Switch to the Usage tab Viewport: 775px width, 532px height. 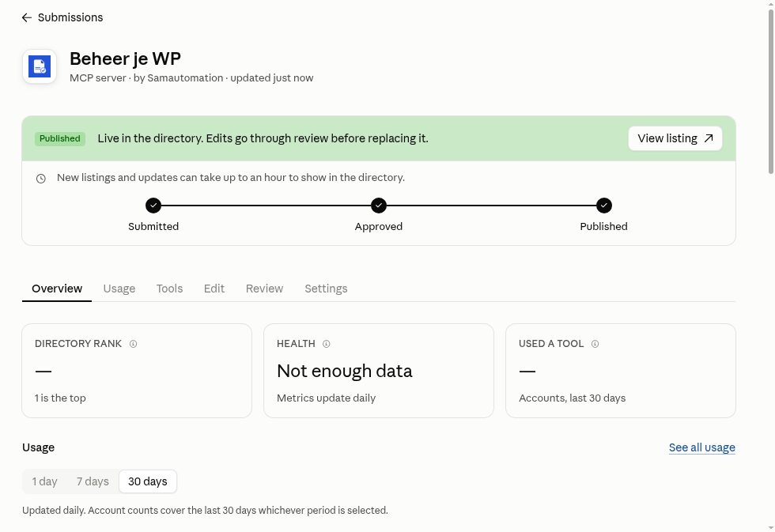tap(119, 289)
